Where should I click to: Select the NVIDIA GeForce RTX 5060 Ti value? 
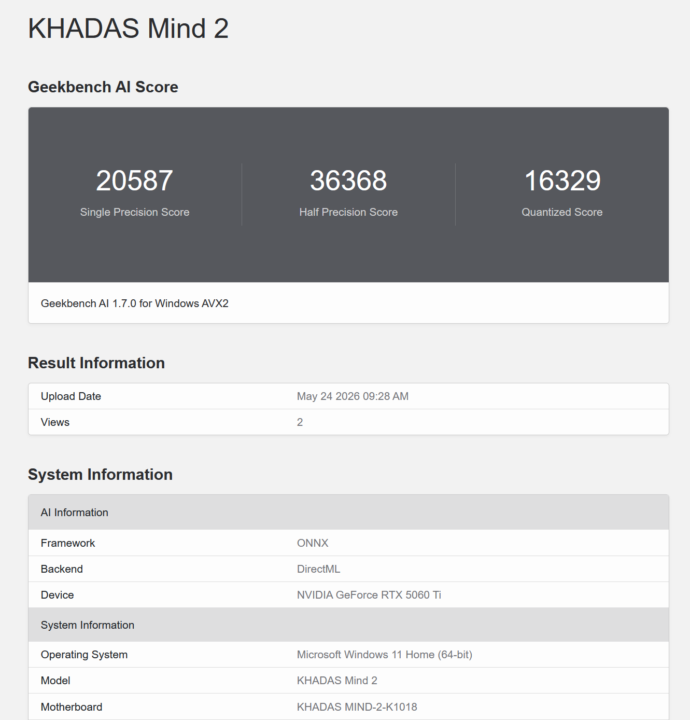(x=369, y=595)
